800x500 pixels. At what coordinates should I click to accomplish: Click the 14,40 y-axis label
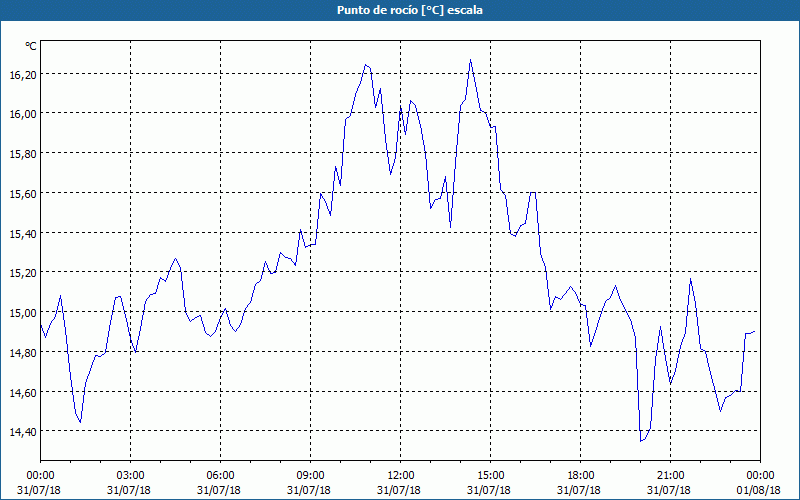tap(23, 432)
